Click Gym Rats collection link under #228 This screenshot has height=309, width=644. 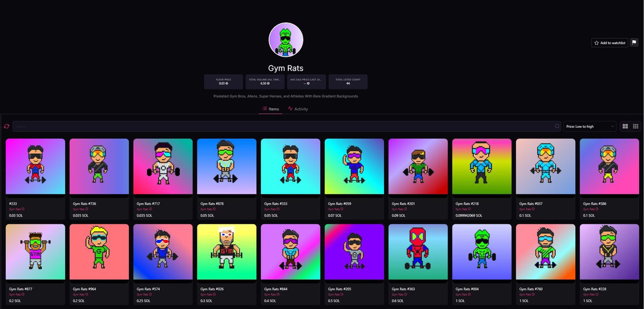click(x=589, y=295)
